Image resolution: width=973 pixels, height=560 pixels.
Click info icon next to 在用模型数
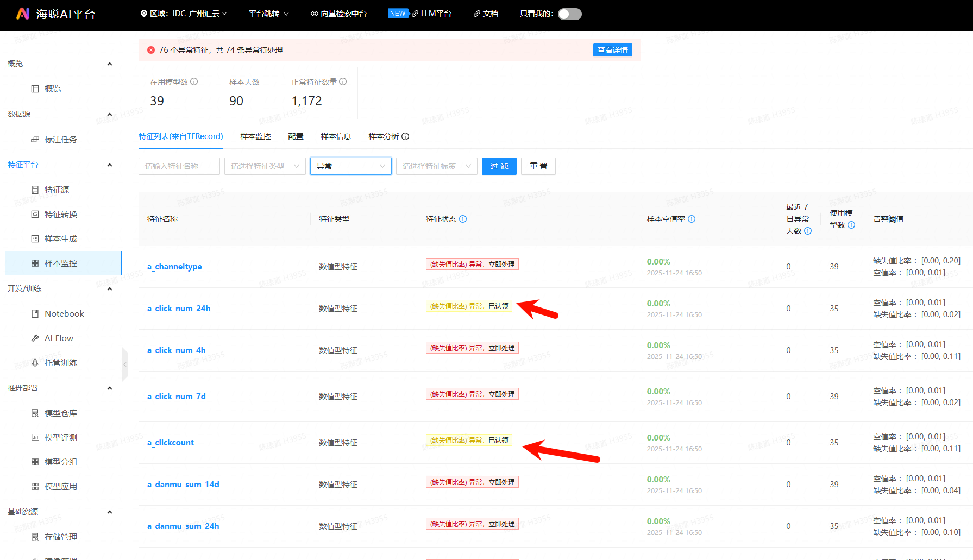pyautogui.click(x=194, y=81)
